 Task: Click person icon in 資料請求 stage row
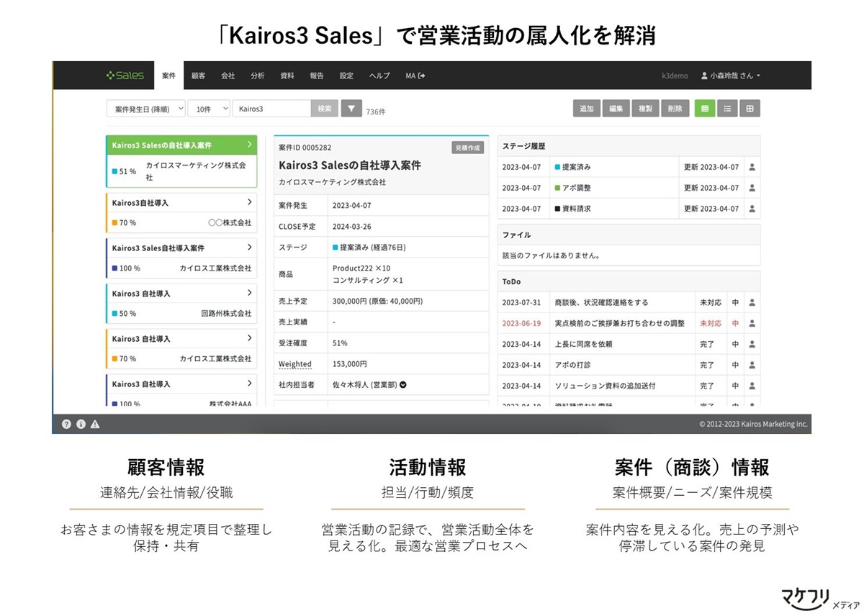(x=752, y=209)
